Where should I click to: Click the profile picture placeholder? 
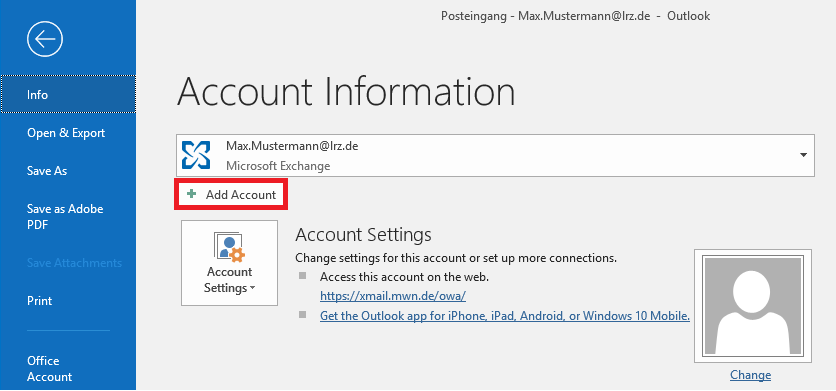(753, 306)
